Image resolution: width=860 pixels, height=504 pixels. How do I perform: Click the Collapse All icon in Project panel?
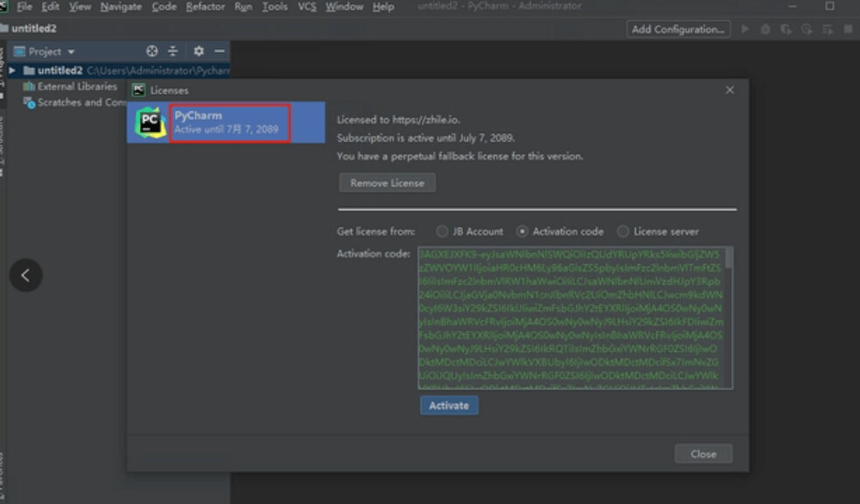point(172,51)
